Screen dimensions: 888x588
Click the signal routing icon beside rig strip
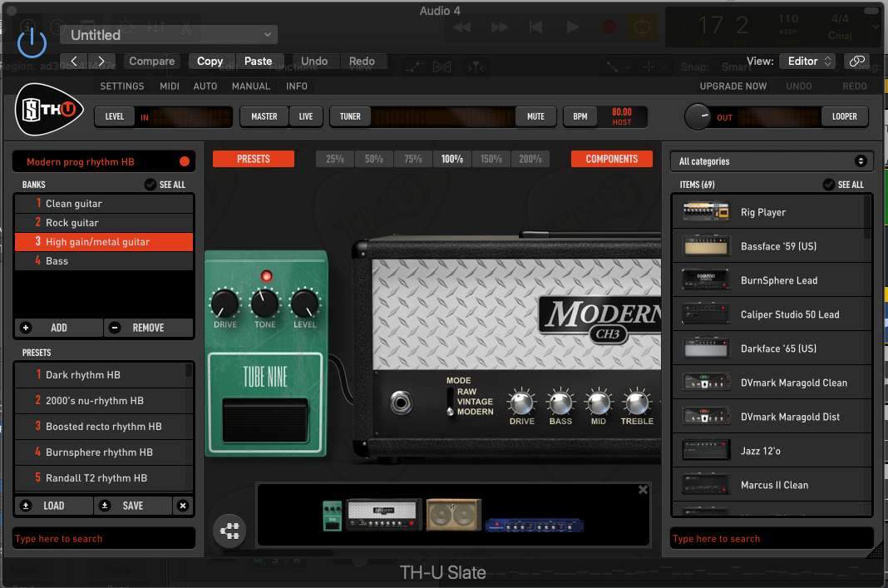click(229, 531)
